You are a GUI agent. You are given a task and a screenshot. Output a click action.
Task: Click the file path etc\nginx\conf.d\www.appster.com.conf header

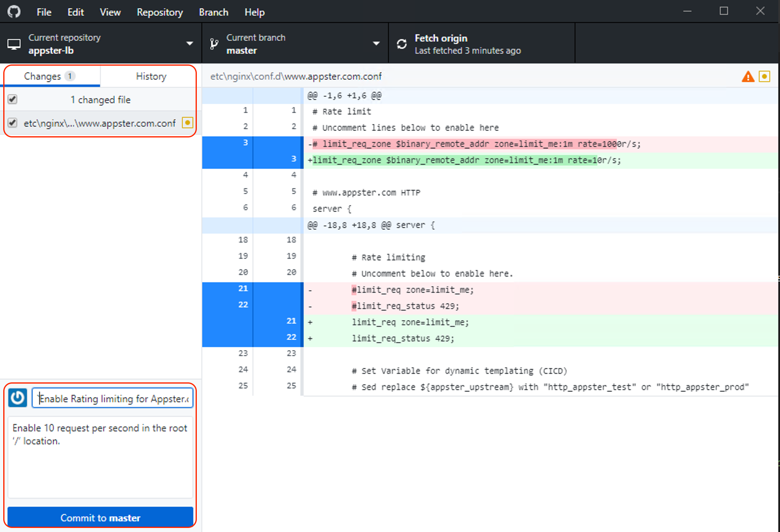coord(296,76)
